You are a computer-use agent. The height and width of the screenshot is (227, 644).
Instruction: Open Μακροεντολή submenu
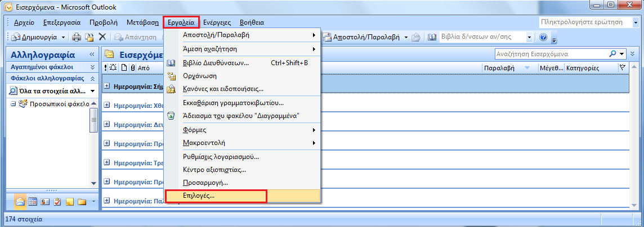tap(242, 143)
